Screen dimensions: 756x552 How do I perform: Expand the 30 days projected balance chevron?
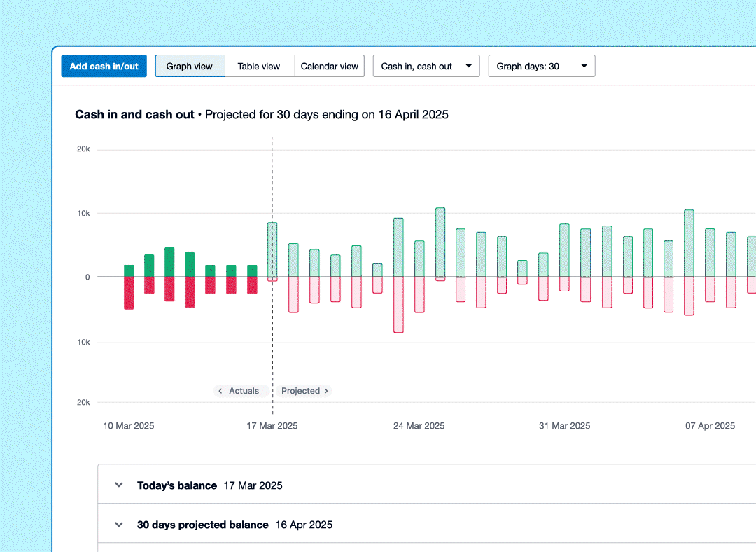(119, 524)
